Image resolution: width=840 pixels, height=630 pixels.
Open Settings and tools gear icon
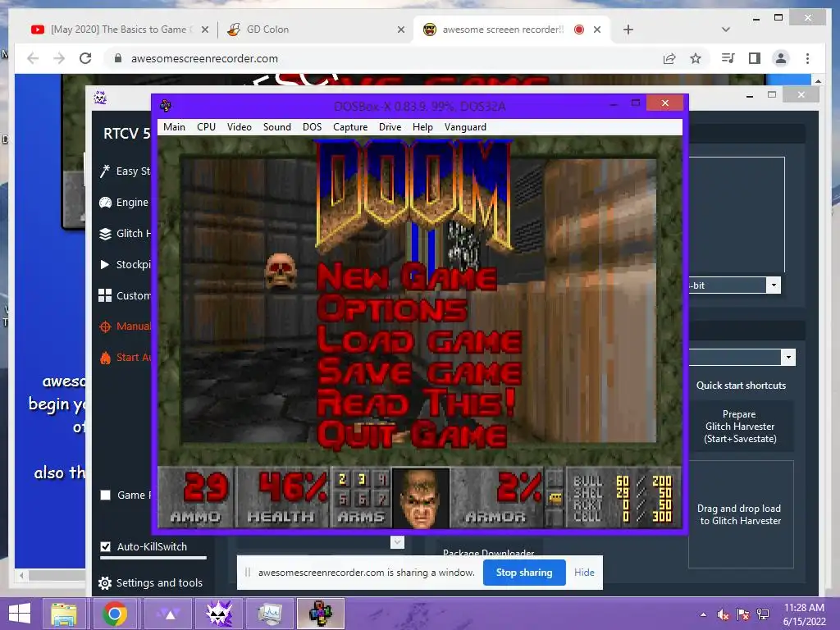click(x=105, y=583)
